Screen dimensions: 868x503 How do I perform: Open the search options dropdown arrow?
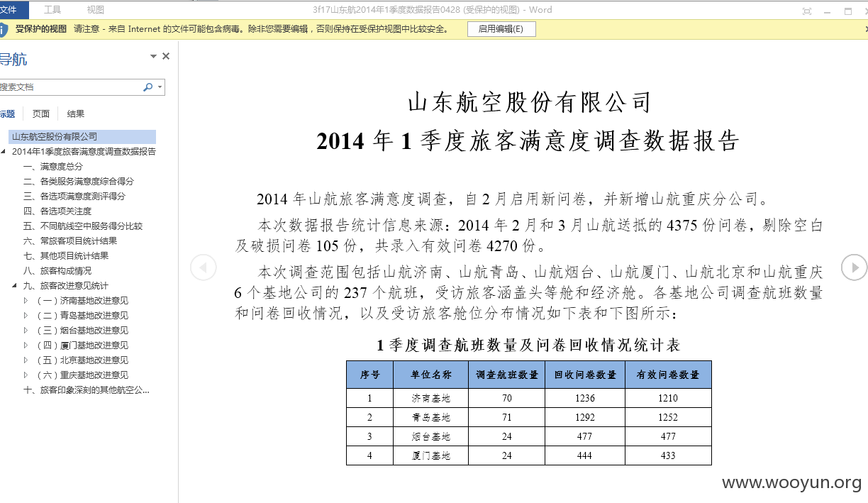(160, 87)
